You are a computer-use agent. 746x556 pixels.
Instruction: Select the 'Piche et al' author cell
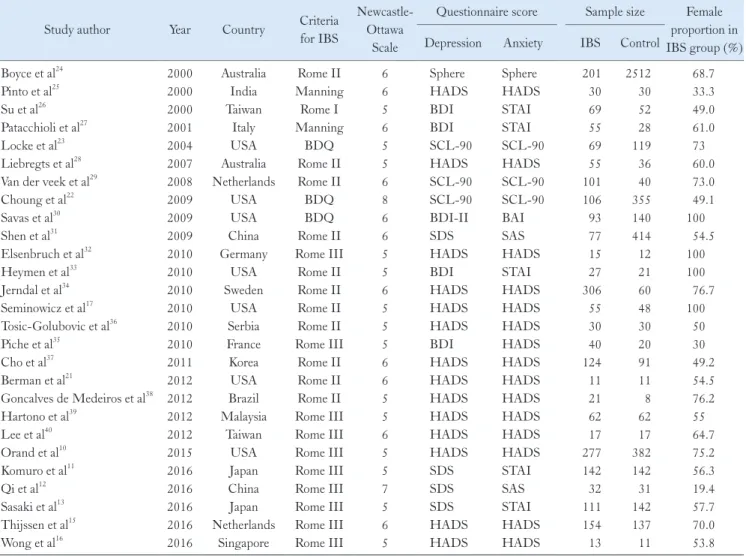click(x=30, y=344)
